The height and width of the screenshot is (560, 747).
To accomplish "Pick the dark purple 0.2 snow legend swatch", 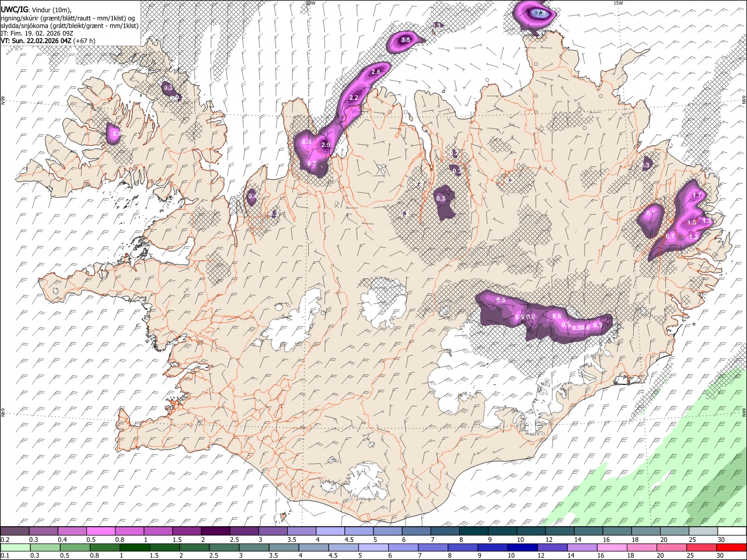I will [x=15, y=531].
